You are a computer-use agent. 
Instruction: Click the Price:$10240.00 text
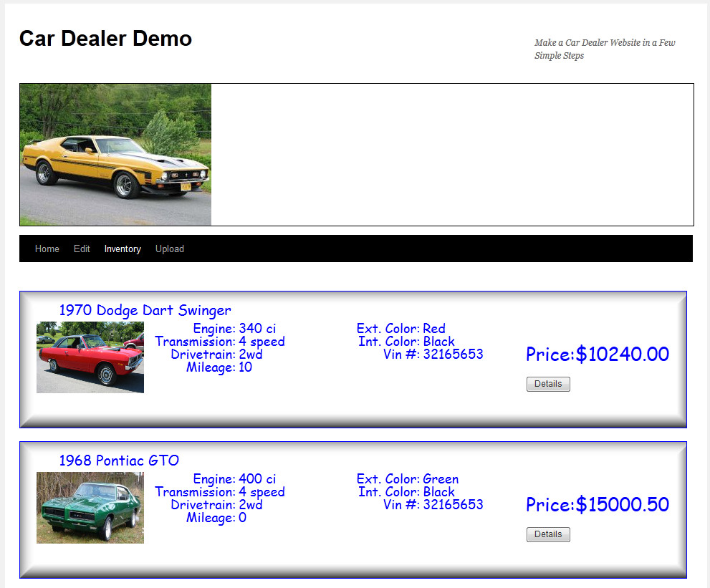(x=598, y=354)
